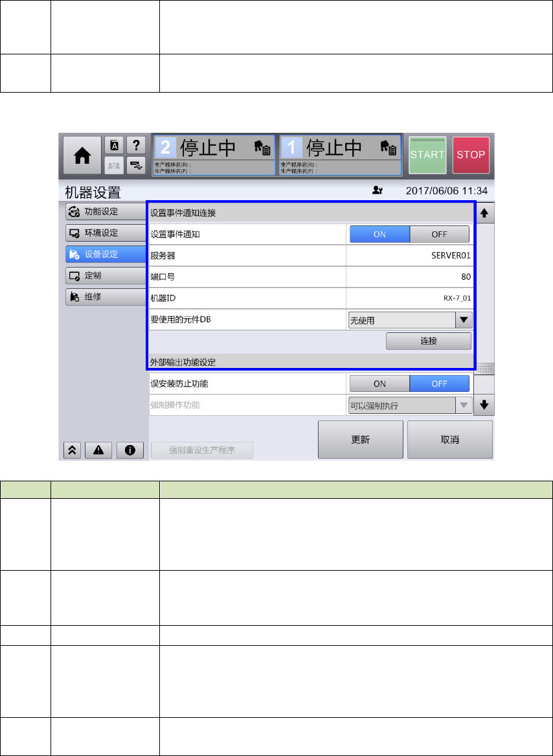Click the network connection icon
This screenshot has height=756, width=553.
pyautogui.click(x=137, y=166)
